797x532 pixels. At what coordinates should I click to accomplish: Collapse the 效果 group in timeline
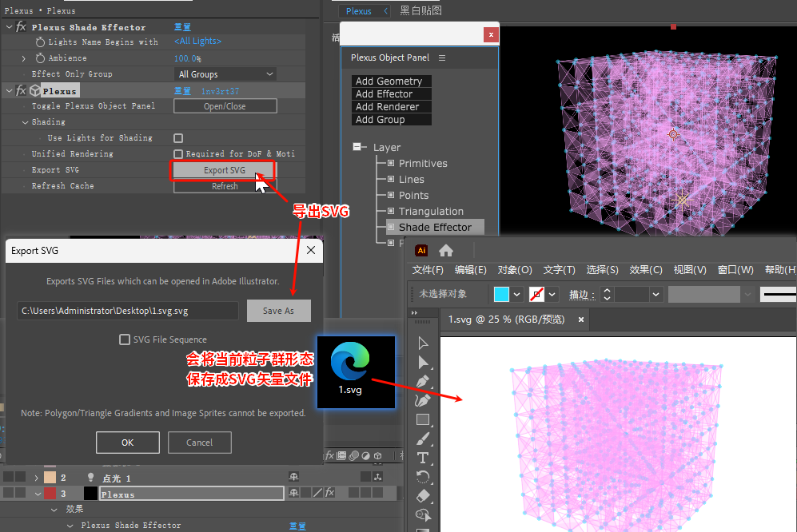coord(54,509)
